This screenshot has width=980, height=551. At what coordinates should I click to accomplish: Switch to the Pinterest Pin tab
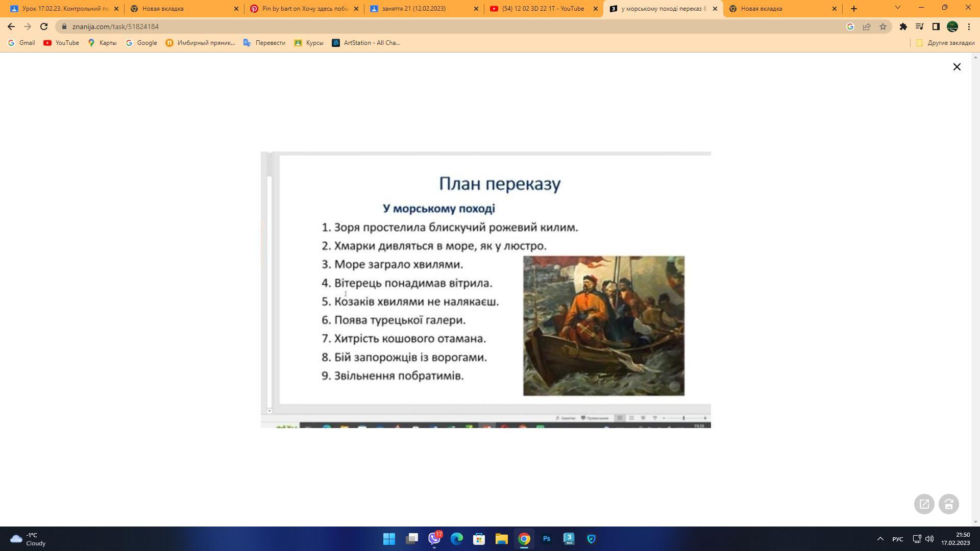coord(304,9)
